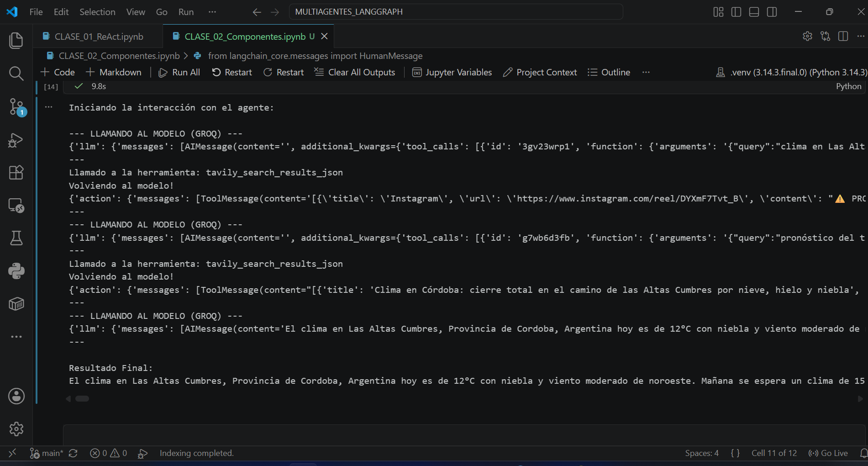The image size is (868, 466).
Task: Click the braces language status item
Action: point(735,453)
